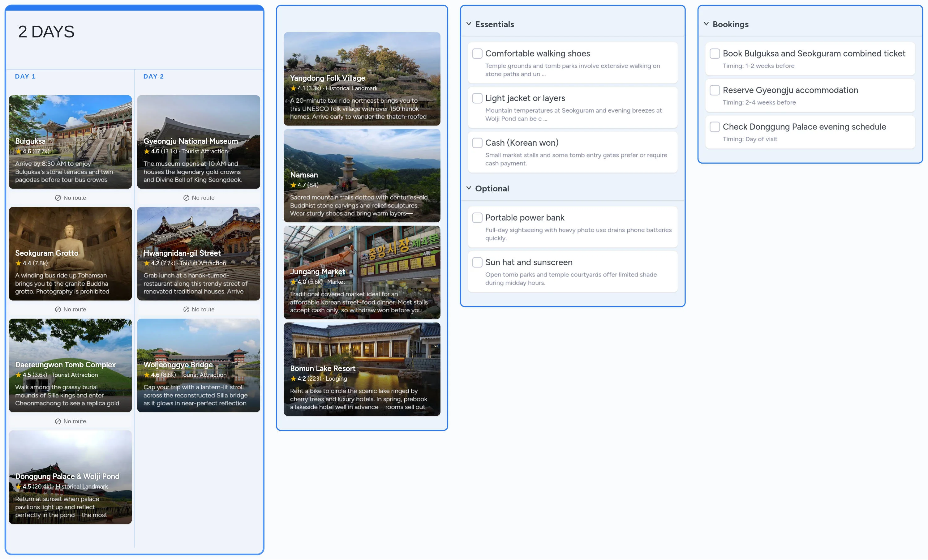928x560 pixels.
Task: Select the Day 2 column header
Action: point(153,76)
